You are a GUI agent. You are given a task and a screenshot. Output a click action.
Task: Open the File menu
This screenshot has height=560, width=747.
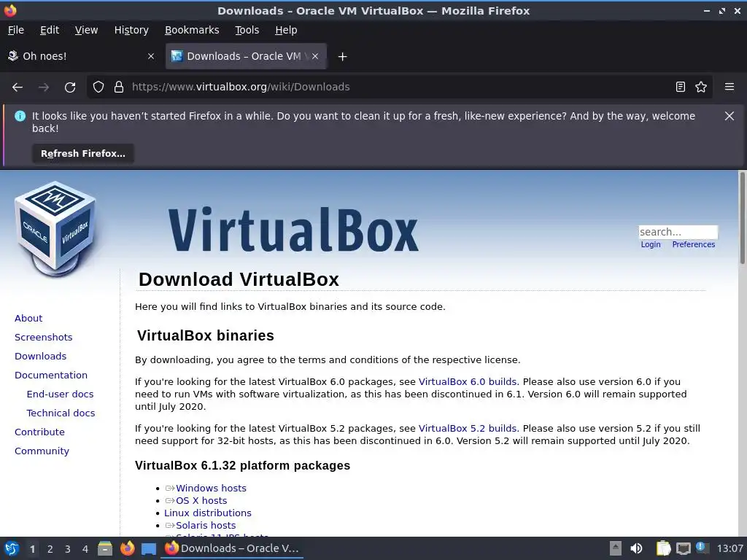pyautogui.click(x=16, y=30)
